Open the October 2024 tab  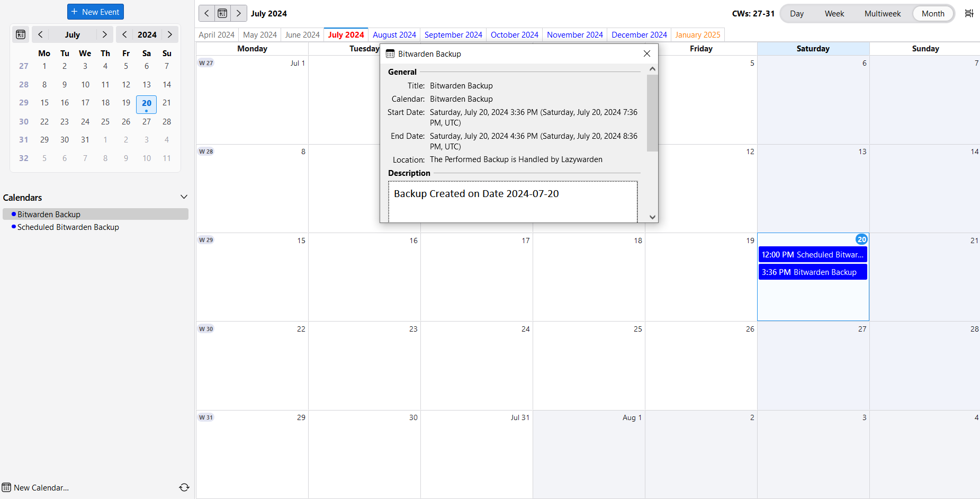[515, 34]
